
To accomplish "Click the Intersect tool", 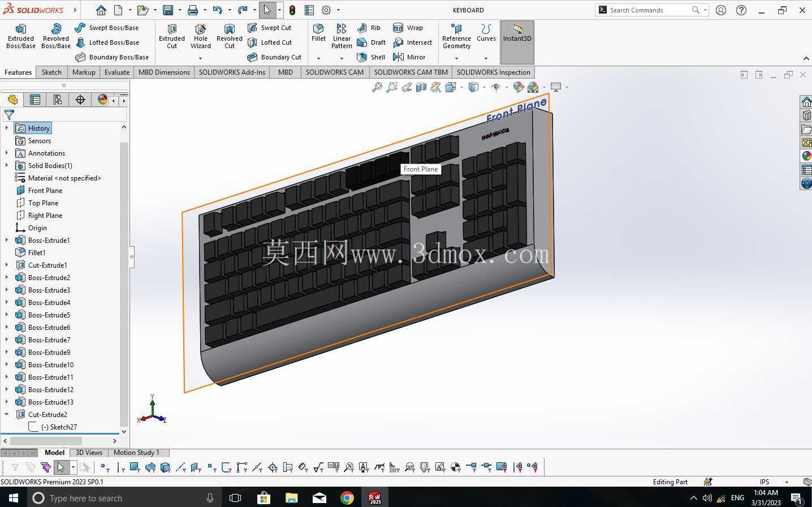I will (412, 42).
